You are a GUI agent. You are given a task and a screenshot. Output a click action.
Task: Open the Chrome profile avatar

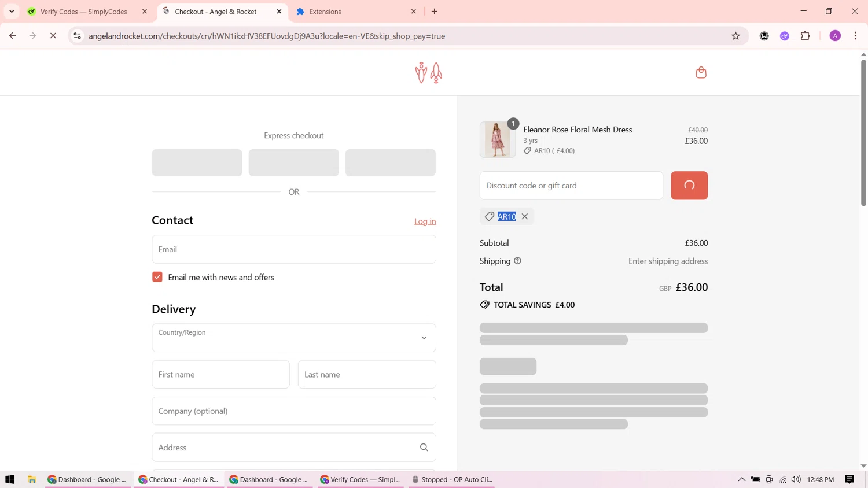coord(835,36)
